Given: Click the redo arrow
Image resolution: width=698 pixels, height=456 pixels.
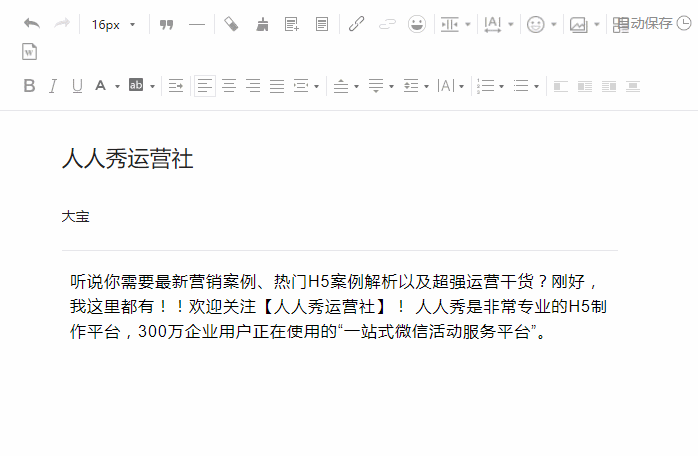Looking at the screenshot, I should (62, 24).
